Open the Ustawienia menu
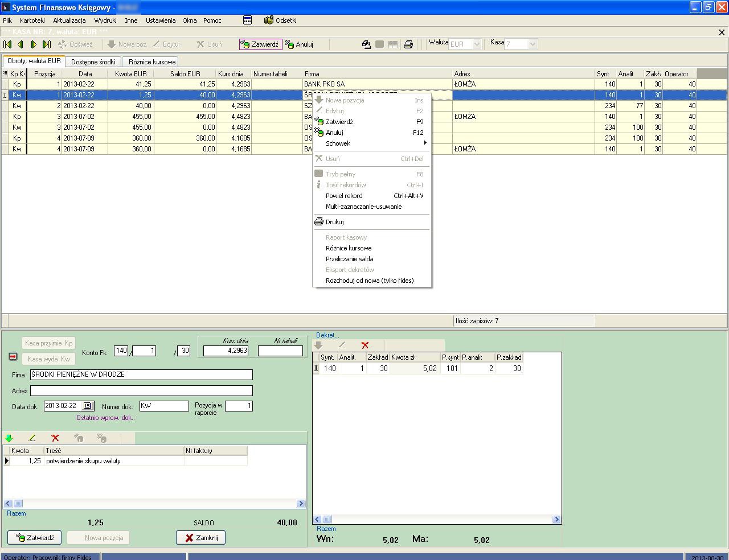This screenshot has width=729, height=560. pos(161,20)
